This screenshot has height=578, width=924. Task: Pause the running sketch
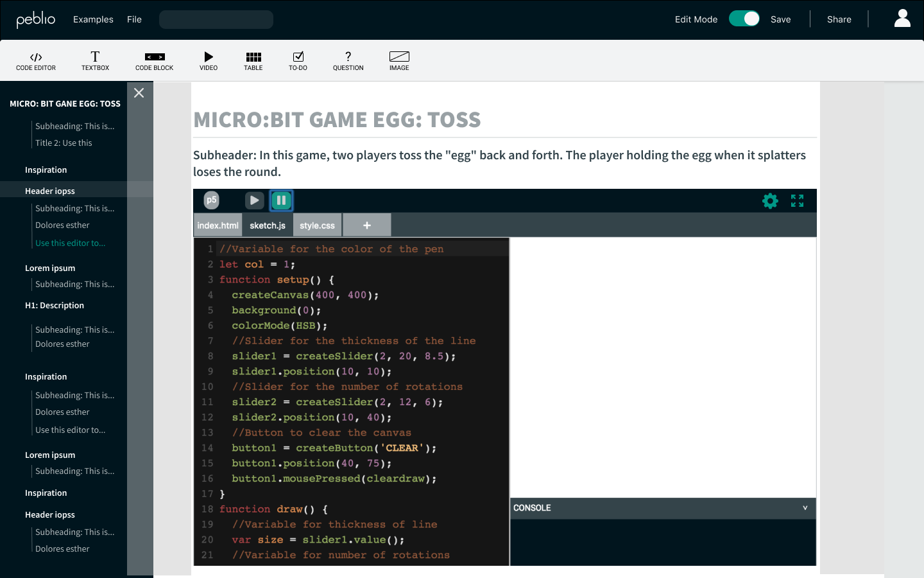281,200
